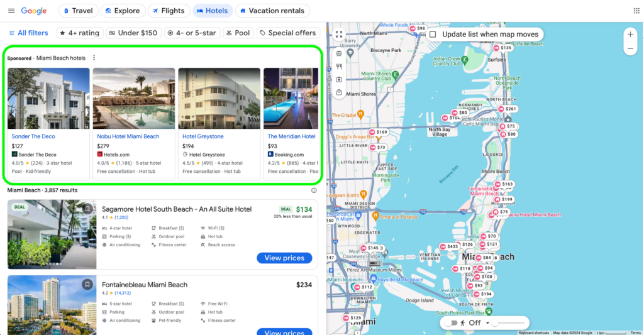Switch to the Vacation rentals tab
The width and height of the screenshot is (644, 335).
click(272, 11)
